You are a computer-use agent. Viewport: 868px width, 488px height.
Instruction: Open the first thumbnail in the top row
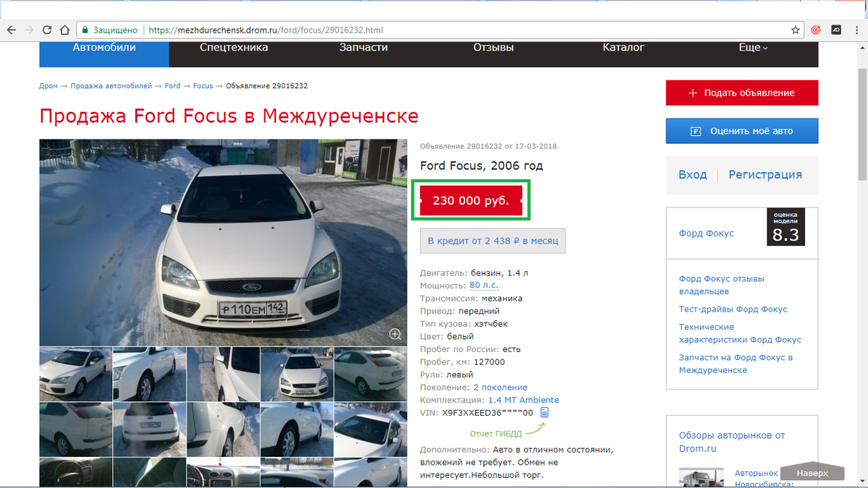75,374
